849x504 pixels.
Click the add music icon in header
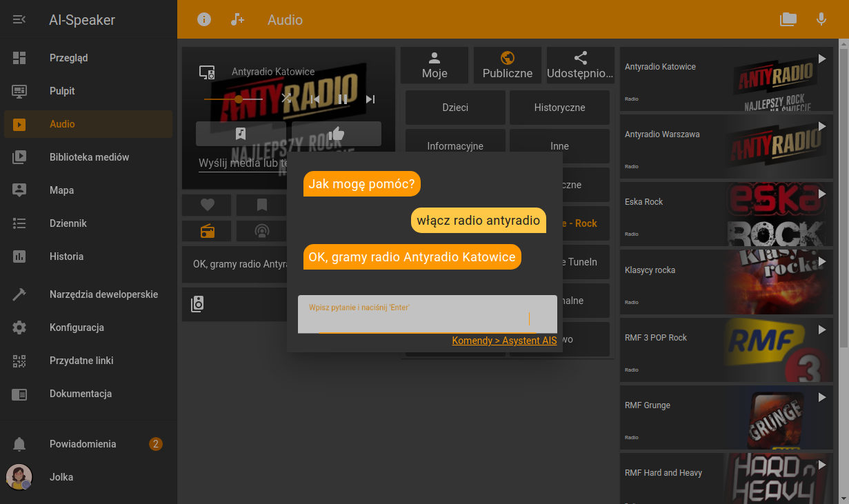click(237, 19)
